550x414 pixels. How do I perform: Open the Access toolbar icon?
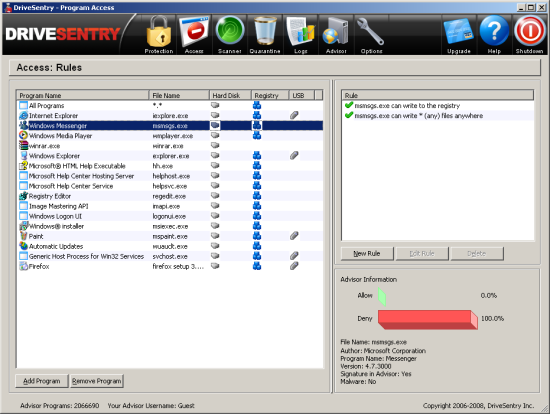coord(194,34)
